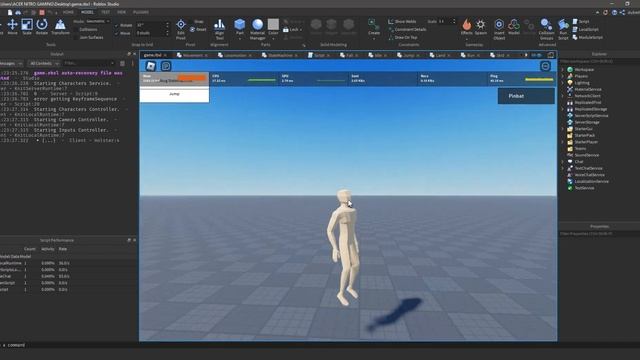Expand the StarterPlayer node
Image resolution: width=640 pixels, height=360 pixels.
pyautogui.click(x=563, y=142)
